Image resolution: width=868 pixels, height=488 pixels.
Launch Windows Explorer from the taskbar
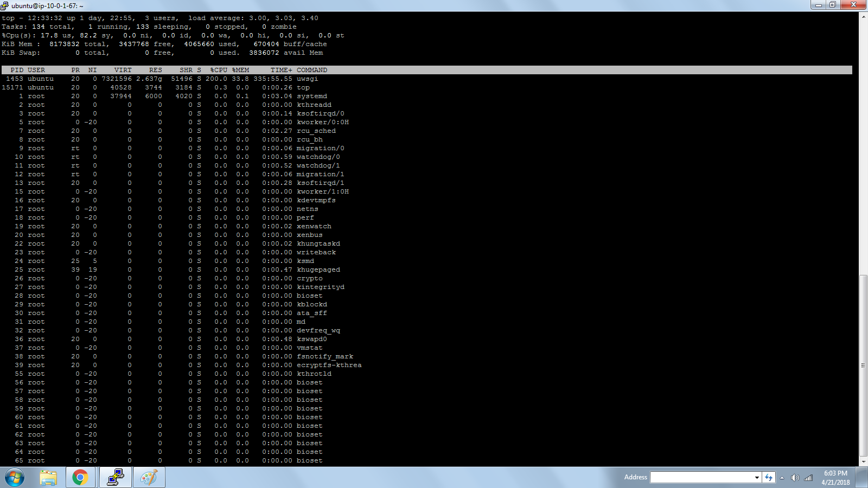click(48, 478)
